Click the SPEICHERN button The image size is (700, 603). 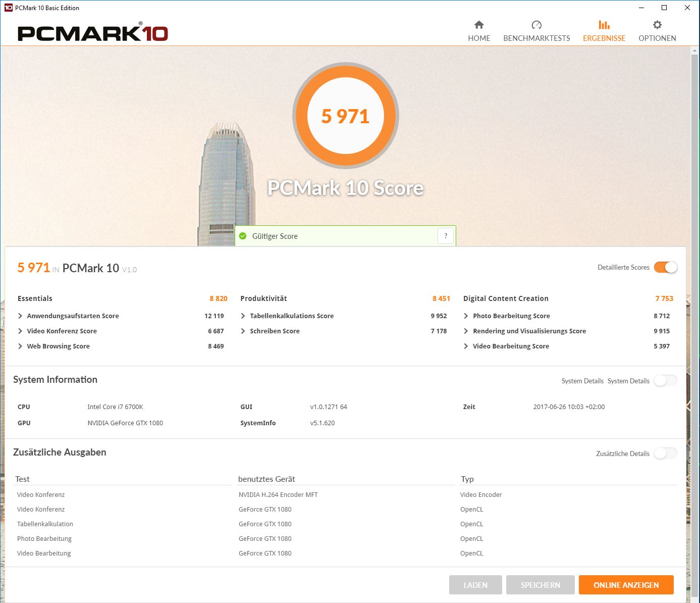(x=541, y=585)
